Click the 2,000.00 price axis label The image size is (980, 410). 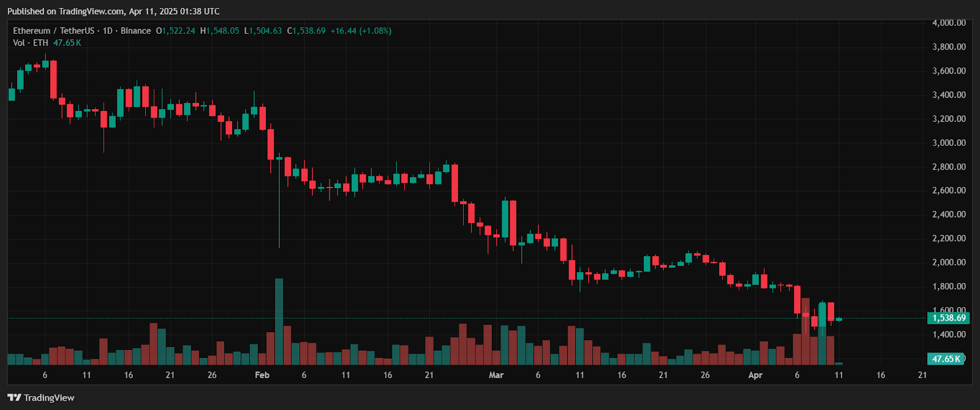coord(949,262)
